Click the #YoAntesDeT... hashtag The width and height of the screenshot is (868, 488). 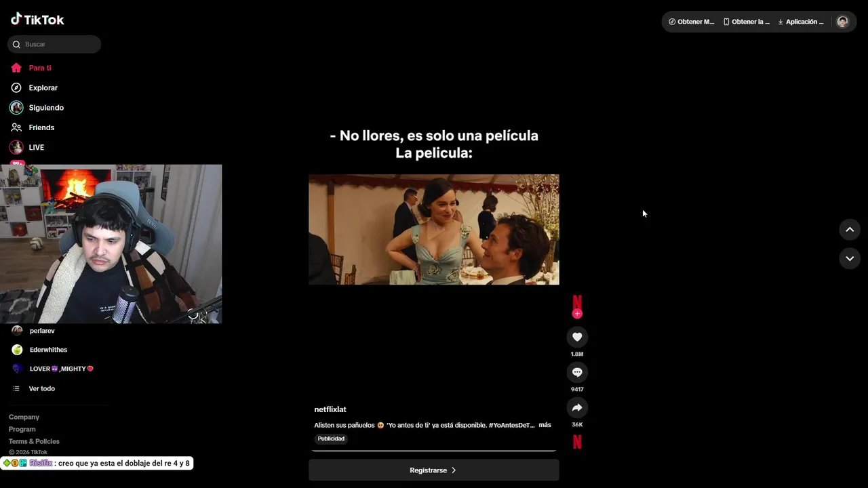(511, 425)
